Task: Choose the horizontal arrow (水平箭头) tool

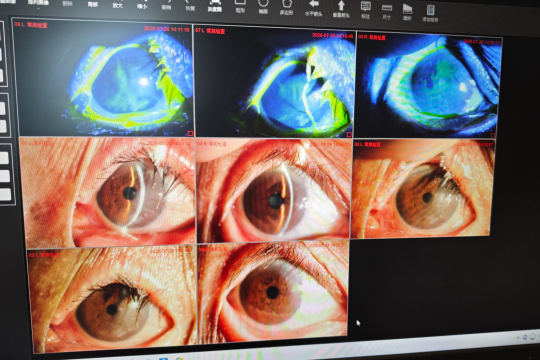Action: point(314,8)
